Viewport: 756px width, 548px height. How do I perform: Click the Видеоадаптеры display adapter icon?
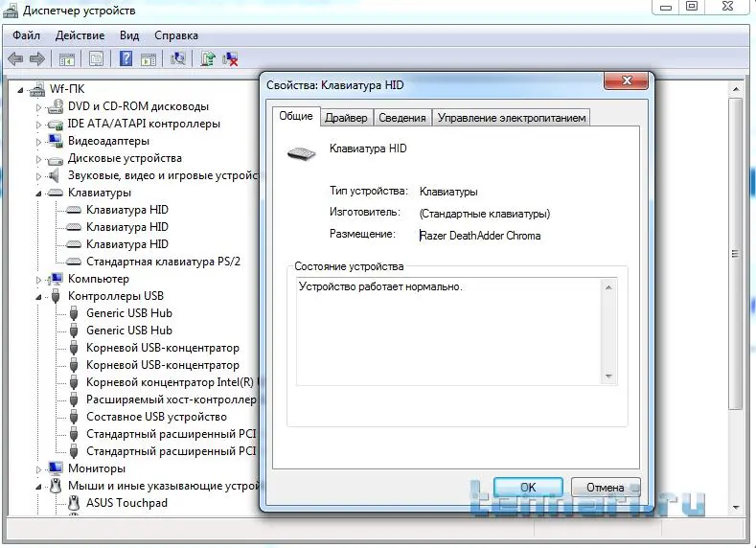tap(56, 141)
